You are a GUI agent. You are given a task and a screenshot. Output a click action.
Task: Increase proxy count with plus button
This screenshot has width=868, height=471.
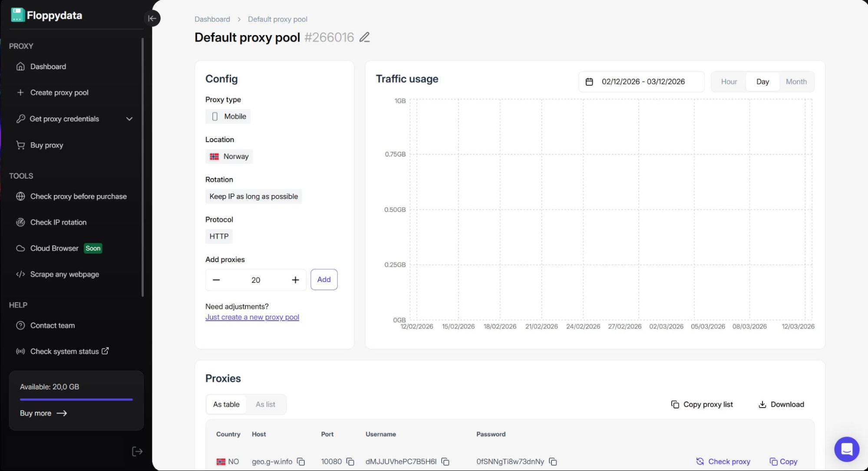click(x=295, y=280)
